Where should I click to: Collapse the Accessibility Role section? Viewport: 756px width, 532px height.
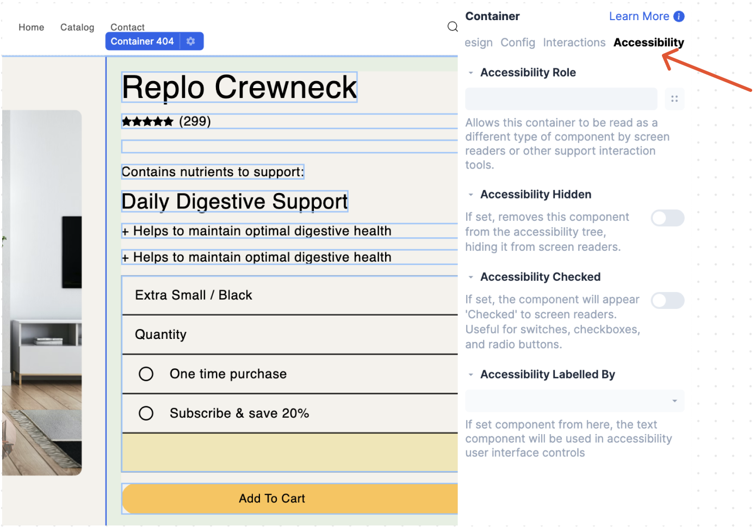coord(471,73)
